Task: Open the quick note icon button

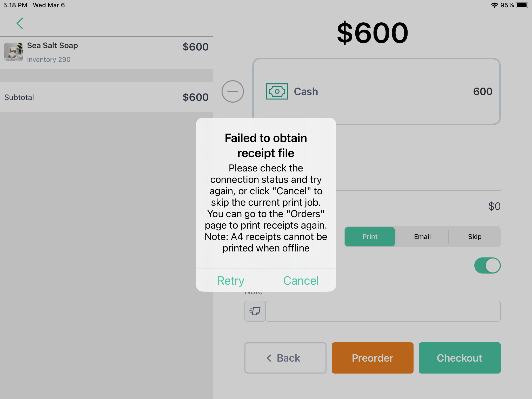Action: tap(255, 311)
